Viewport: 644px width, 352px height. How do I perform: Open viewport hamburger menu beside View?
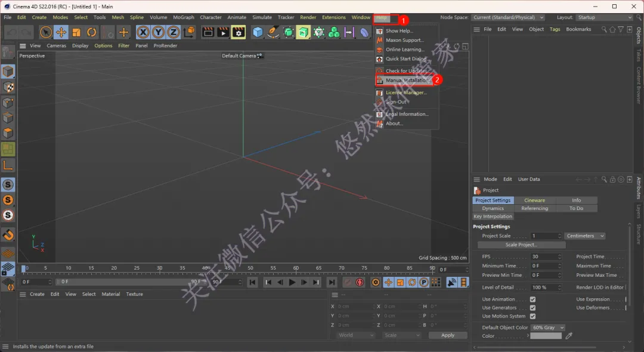point(23,45)
